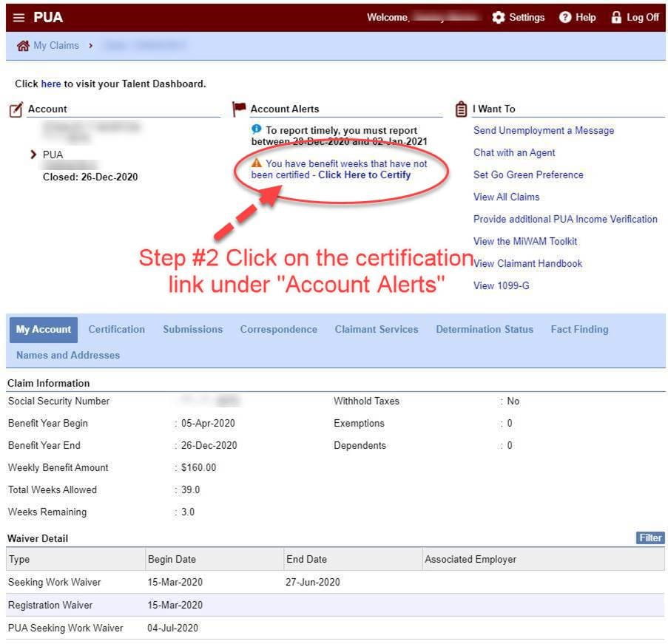Click the My Claims breadcrumb link
Screen dimensions: 668x644
click(x=56, y=46)
